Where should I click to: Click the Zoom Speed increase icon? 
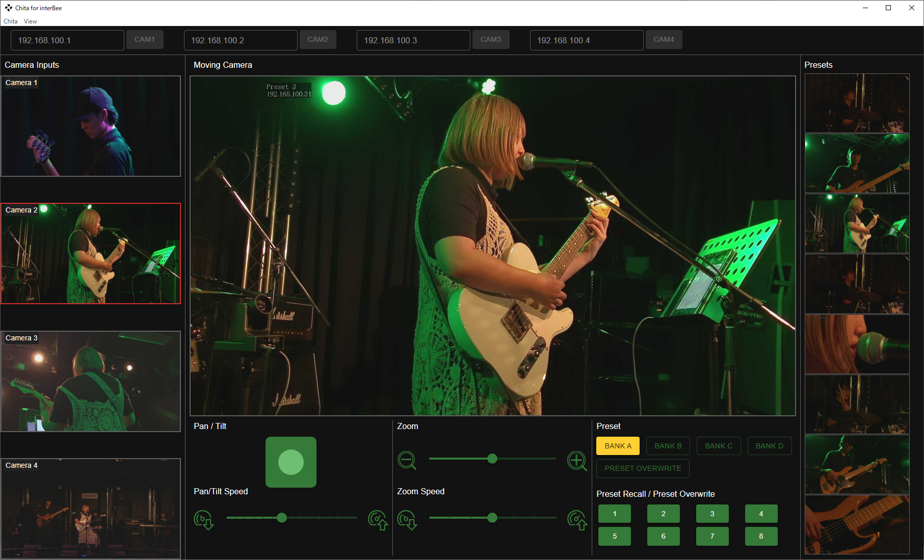point(577,520)
